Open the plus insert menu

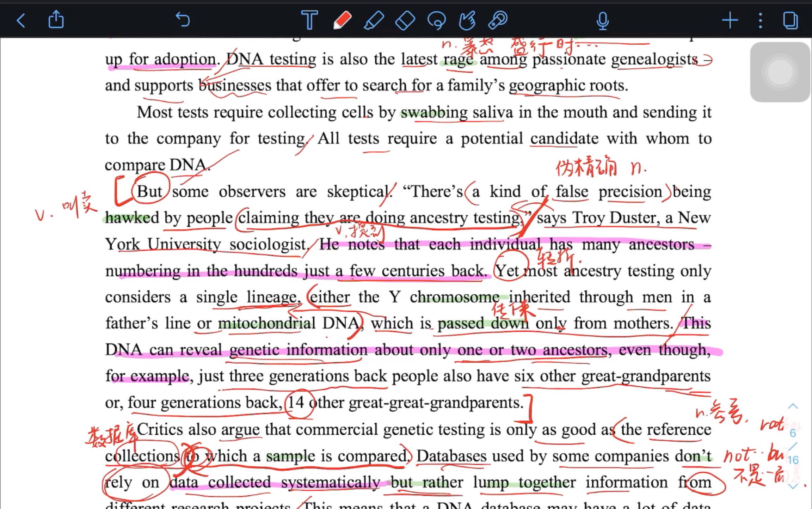[x=730, y=20]
